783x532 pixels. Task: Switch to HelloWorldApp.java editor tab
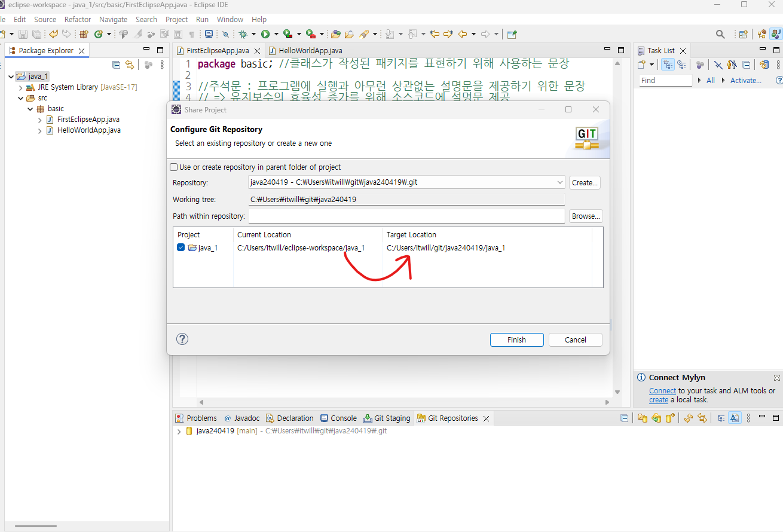306,51
